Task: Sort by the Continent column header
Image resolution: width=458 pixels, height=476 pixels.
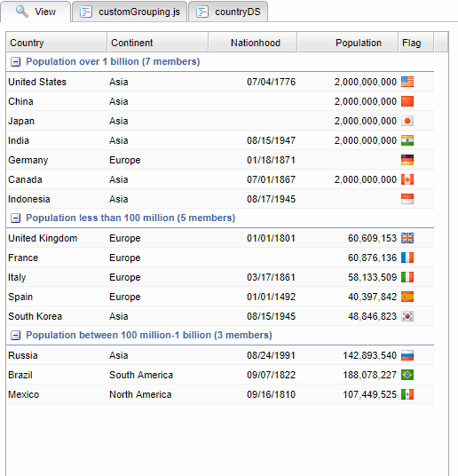Action: click(x=157, y=43)
